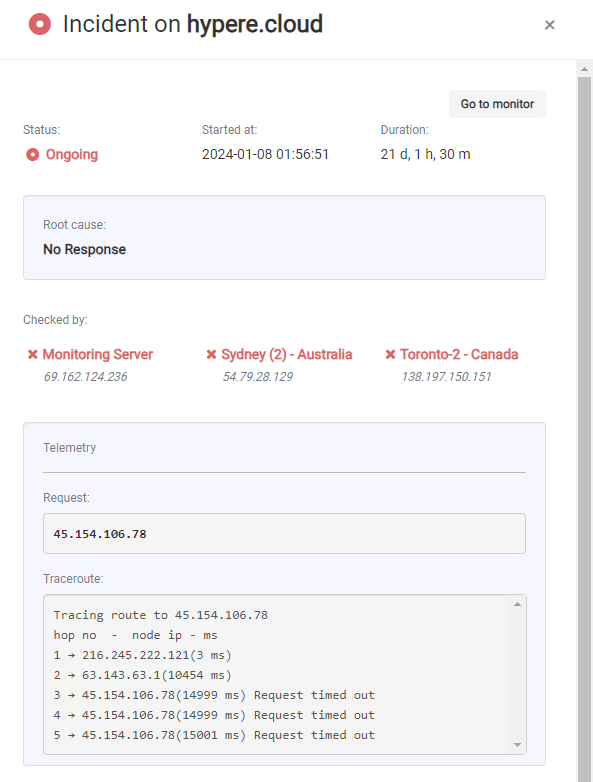Click the X icon next to Monitoring Server

(x=32, y=354)
